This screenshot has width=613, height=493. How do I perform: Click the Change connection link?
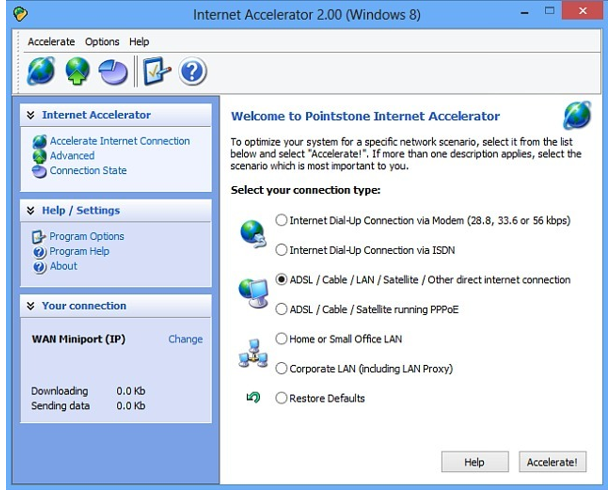[185, 339]
